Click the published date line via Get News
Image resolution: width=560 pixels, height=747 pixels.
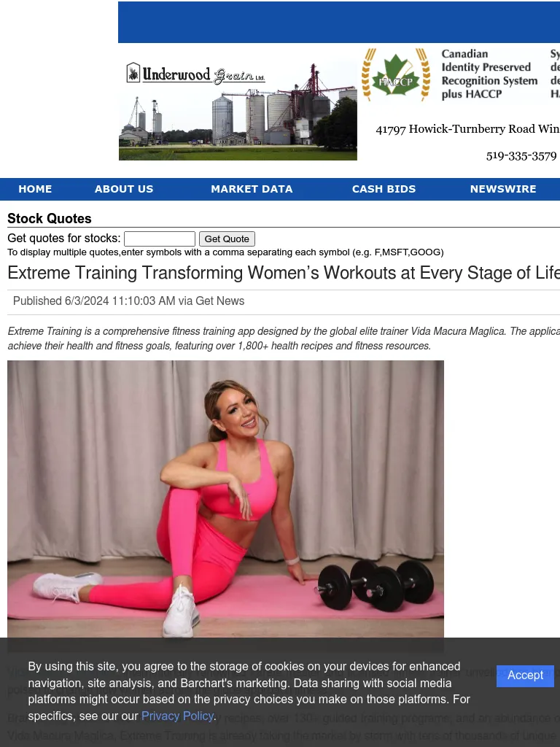(x=128, y=301)
